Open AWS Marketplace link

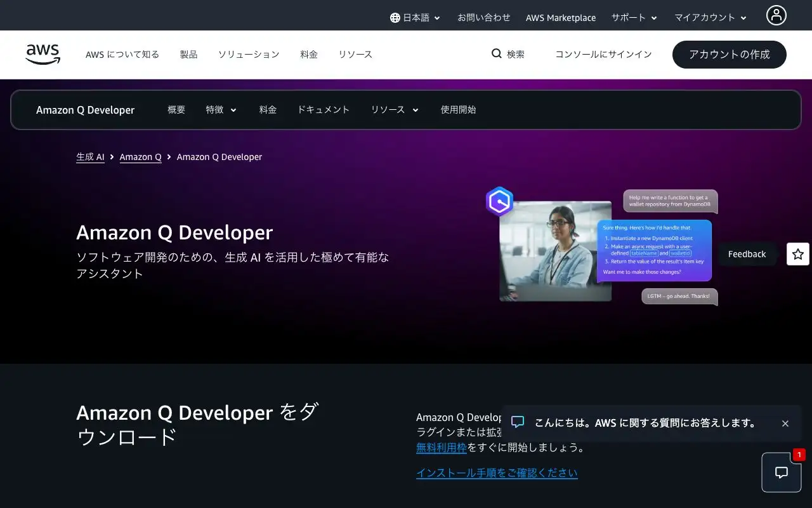[561, 18]
